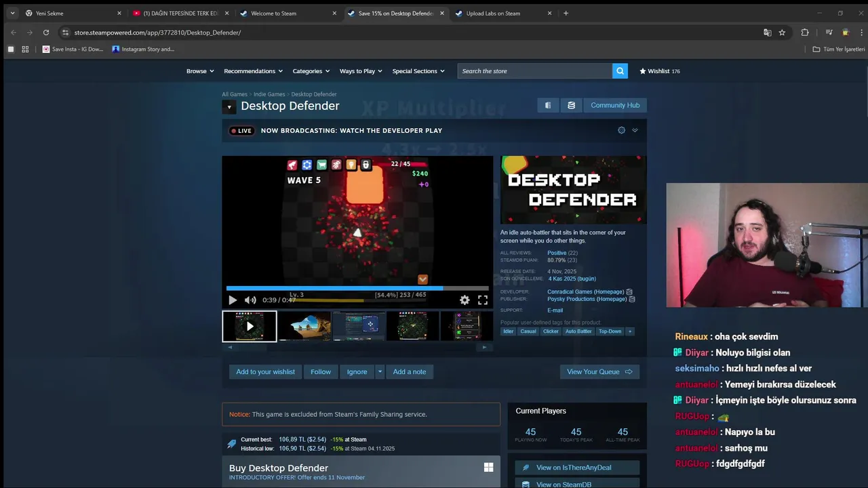Open the dropdown arrow next to Ignore
Screen dimensions: 868x488
point(380,371)
